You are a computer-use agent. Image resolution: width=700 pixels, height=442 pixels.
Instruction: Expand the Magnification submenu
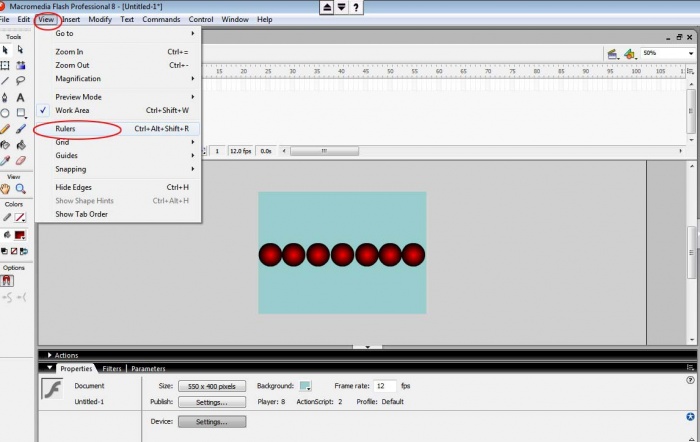(118, 79)
